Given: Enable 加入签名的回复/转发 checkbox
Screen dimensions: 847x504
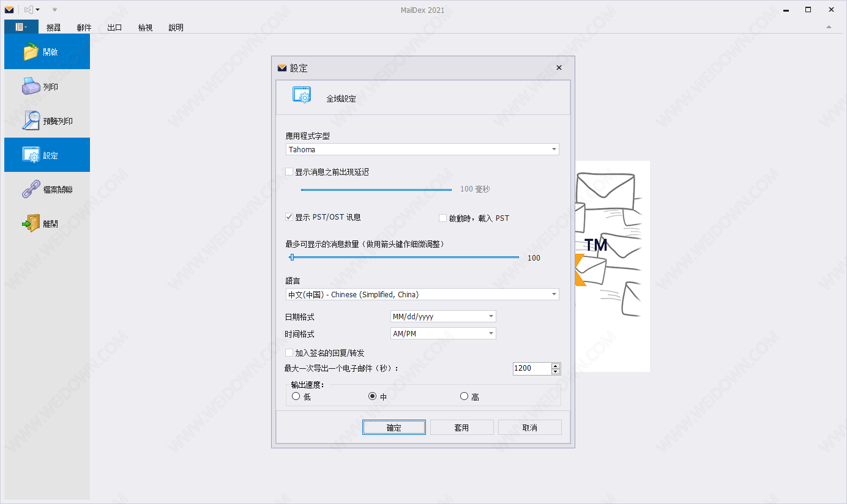Looking at the screenshot, I should (x=289, y=353).
